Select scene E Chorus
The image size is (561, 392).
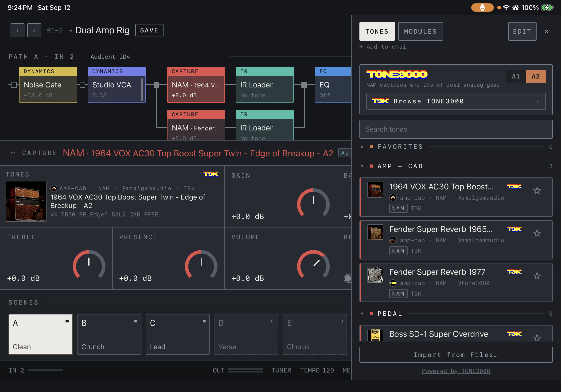(315, 334)
